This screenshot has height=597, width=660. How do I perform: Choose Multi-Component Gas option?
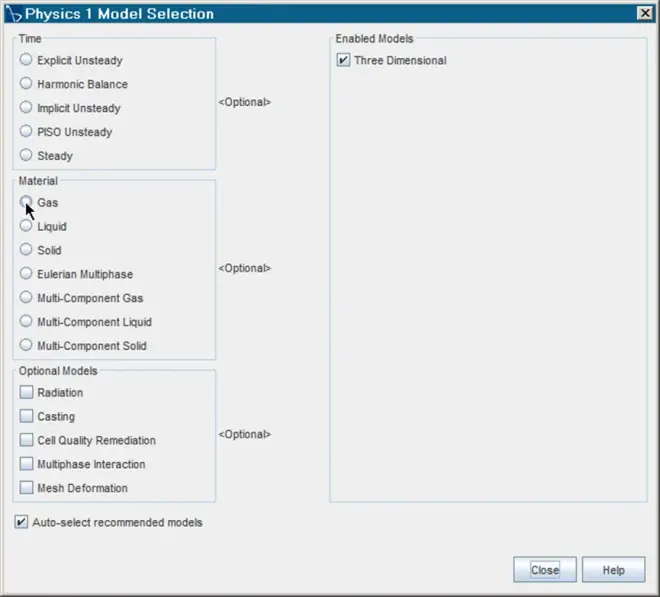coord(26,297)
